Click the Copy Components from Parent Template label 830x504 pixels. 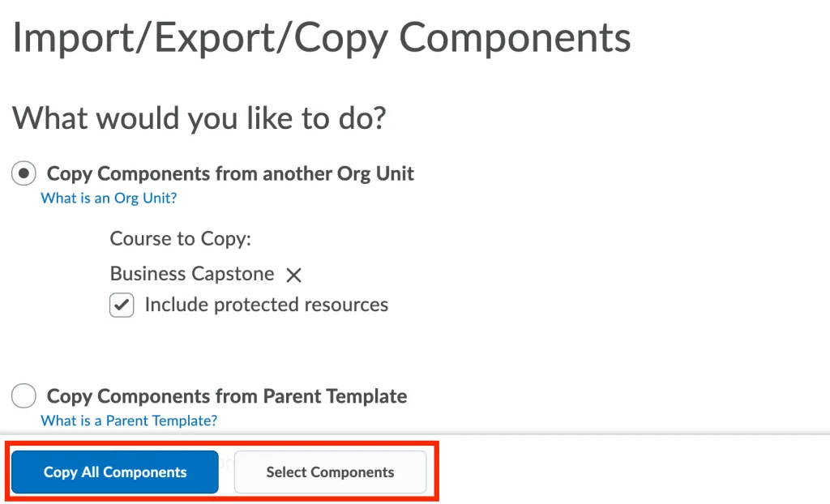pos(227,396)
